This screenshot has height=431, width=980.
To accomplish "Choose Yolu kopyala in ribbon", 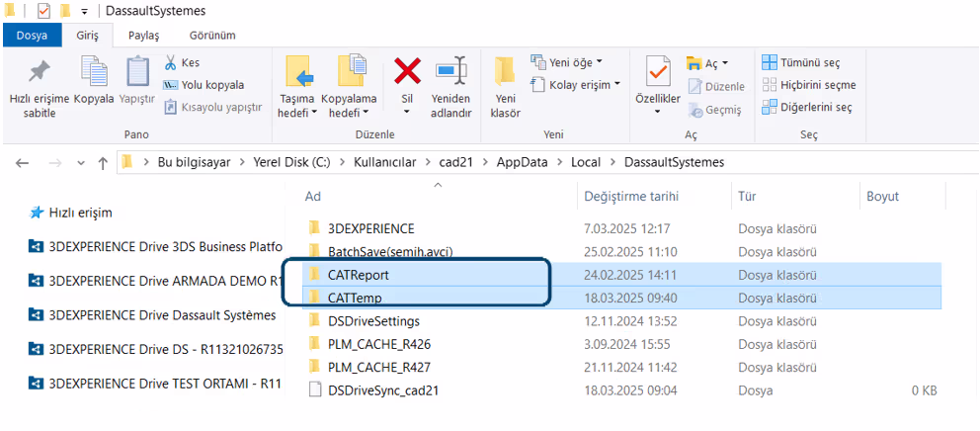I will (204, 85).
